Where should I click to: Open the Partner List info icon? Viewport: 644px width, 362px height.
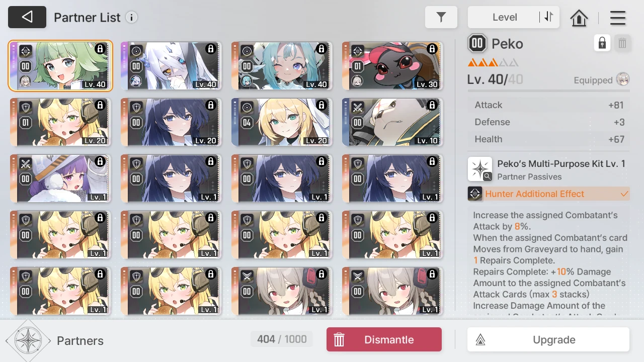(x=131, y=18)
